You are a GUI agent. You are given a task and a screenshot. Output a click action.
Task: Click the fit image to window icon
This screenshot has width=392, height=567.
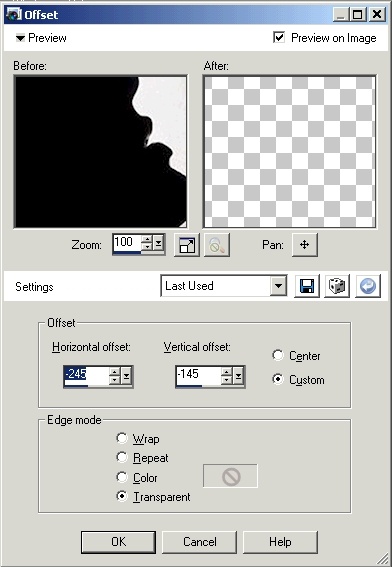pos(187,245)
